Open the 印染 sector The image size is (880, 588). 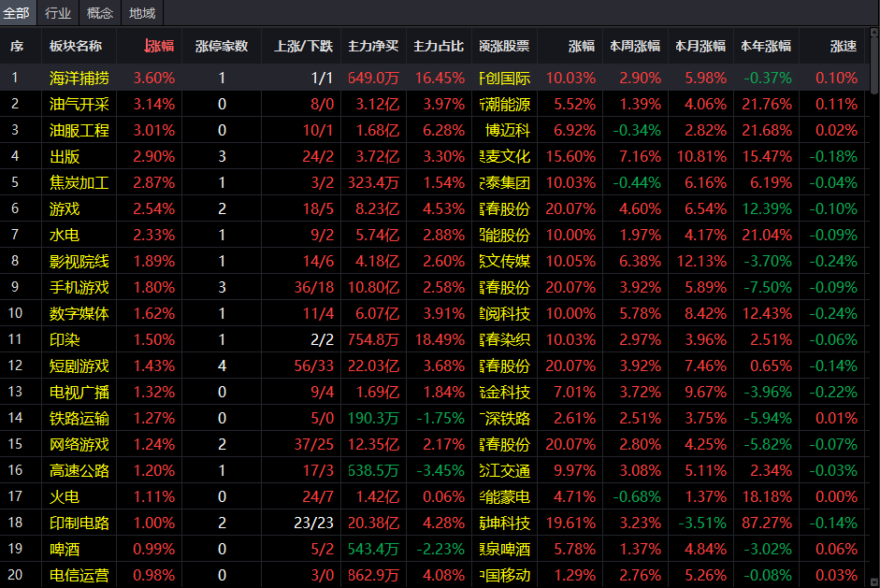point(65,340)
